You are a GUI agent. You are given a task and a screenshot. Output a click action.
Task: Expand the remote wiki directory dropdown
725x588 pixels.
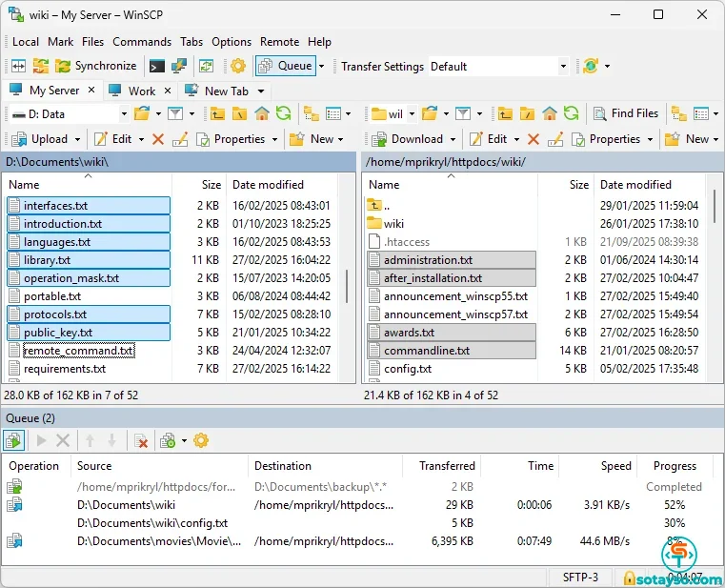click(412, 113)
